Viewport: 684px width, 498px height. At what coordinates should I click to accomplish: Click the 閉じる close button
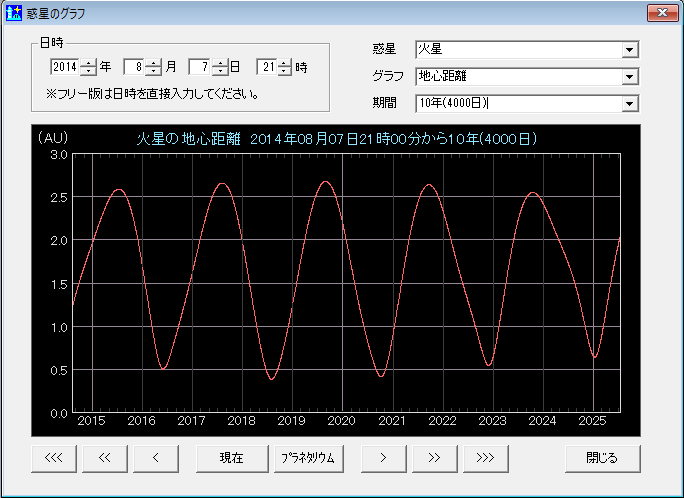pyautogui.click(x=602, y=458)
